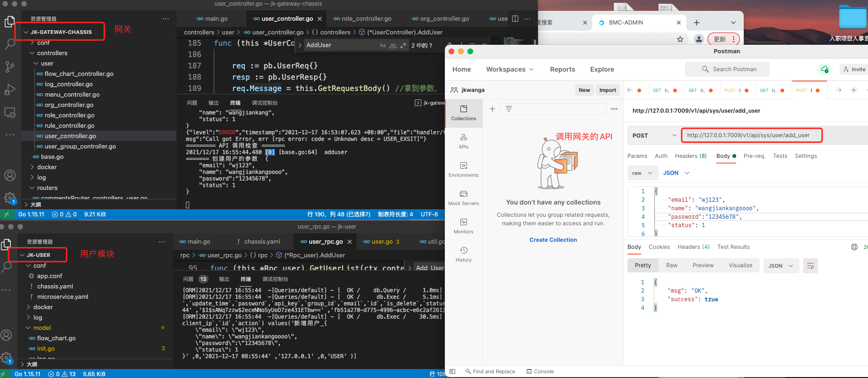Open Manage gear in gateway VS Code window
This screenshot has width=868, height=378.
pos(9,198)
